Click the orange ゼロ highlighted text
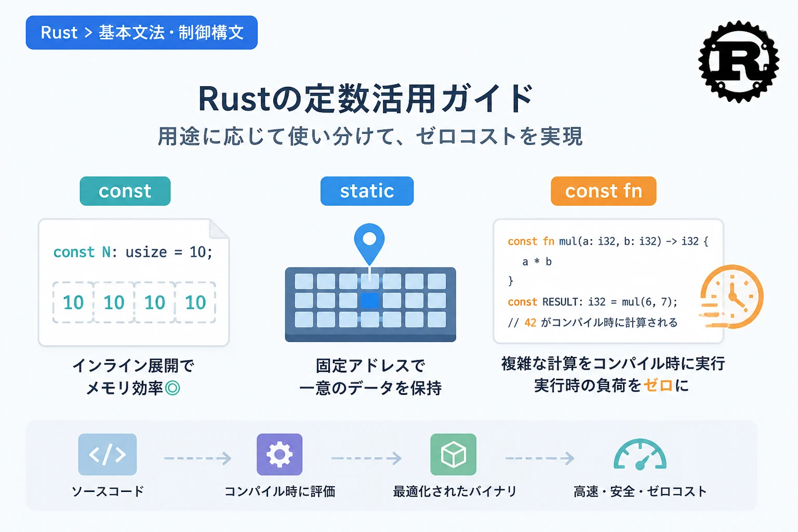Viewport: 798px width, 532px height. pos(658,385)
